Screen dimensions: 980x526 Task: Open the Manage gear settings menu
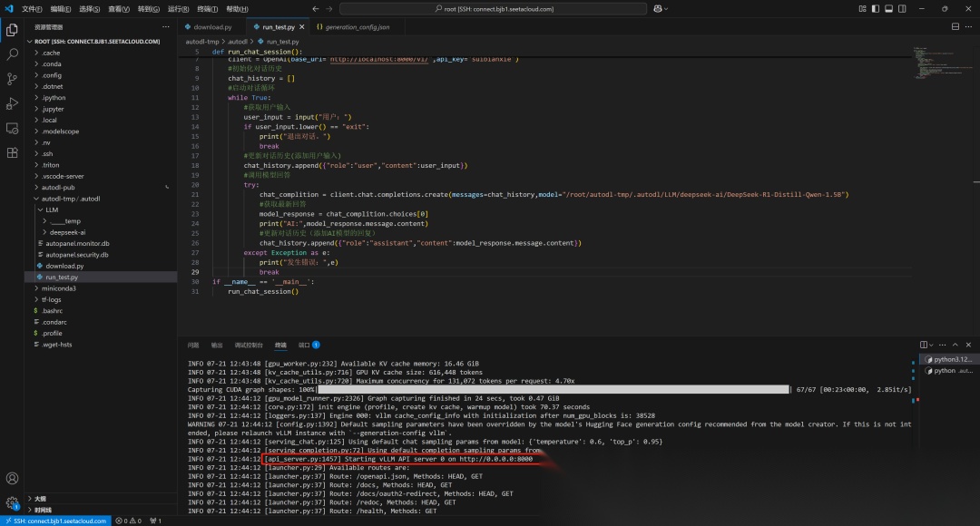(x=12, y=502)
